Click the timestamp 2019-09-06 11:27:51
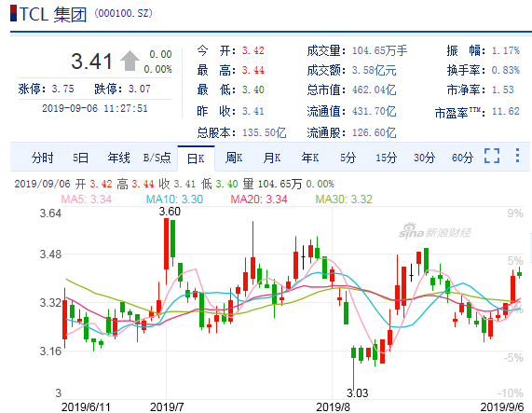532x413 pixels. click(95, 108)
